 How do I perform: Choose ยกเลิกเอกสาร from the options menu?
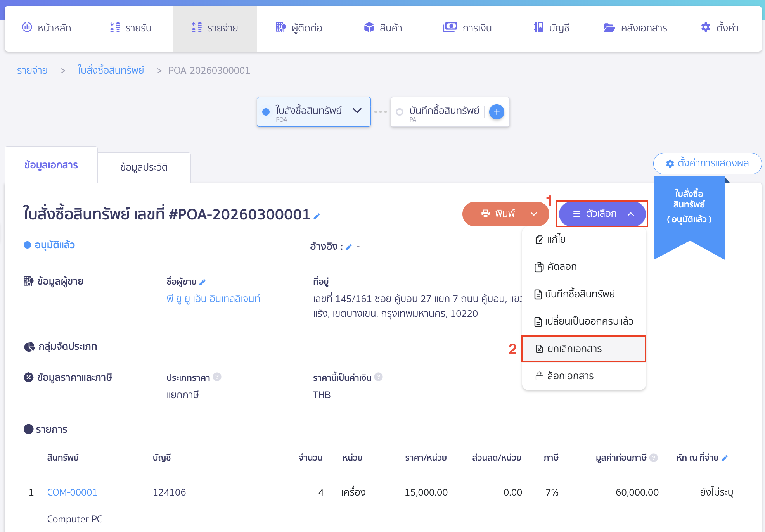point(574,349)
